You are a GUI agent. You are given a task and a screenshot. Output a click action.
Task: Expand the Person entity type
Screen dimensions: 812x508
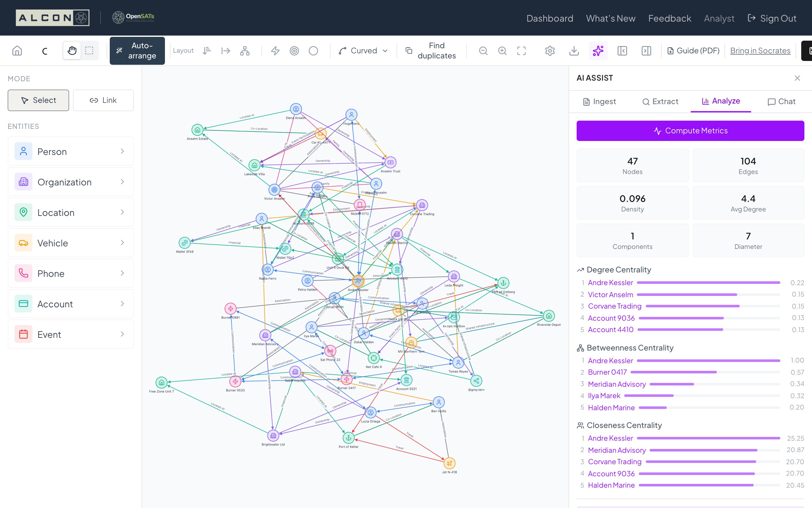pos(71,151)
